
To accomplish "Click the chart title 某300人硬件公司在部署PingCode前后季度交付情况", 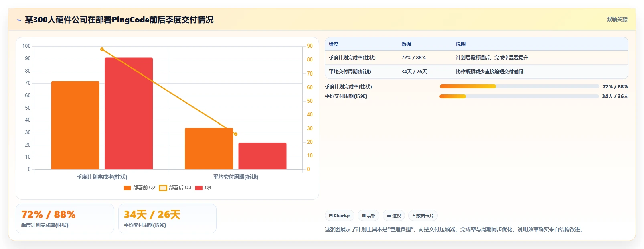I will coord(119,20).
